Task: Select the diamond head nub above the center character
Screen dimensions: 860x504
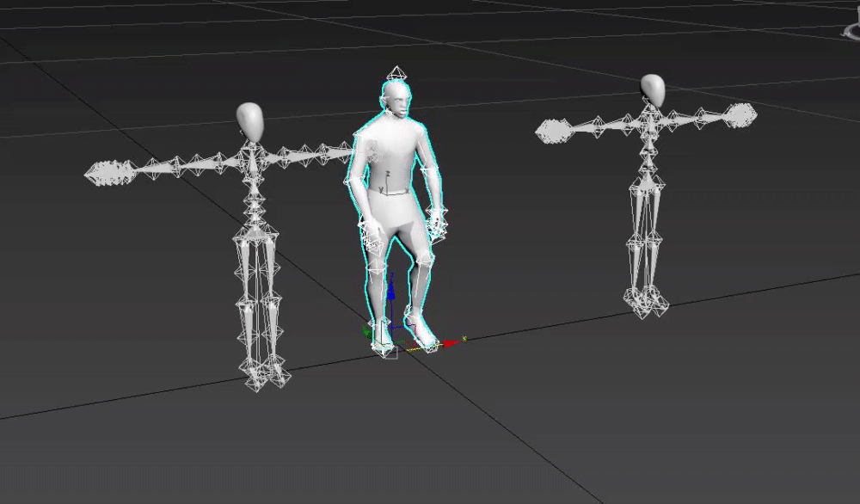Action: pos(396,74)
